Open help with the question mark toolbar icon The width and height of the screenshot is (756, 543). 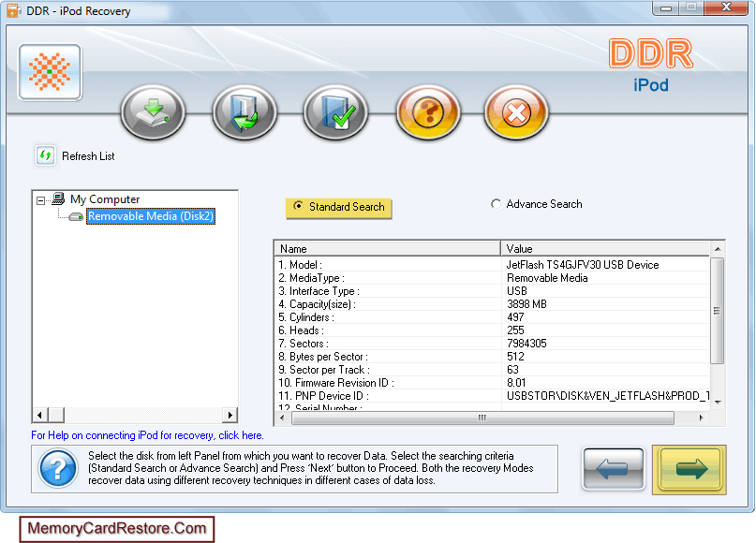coord(428,112)
